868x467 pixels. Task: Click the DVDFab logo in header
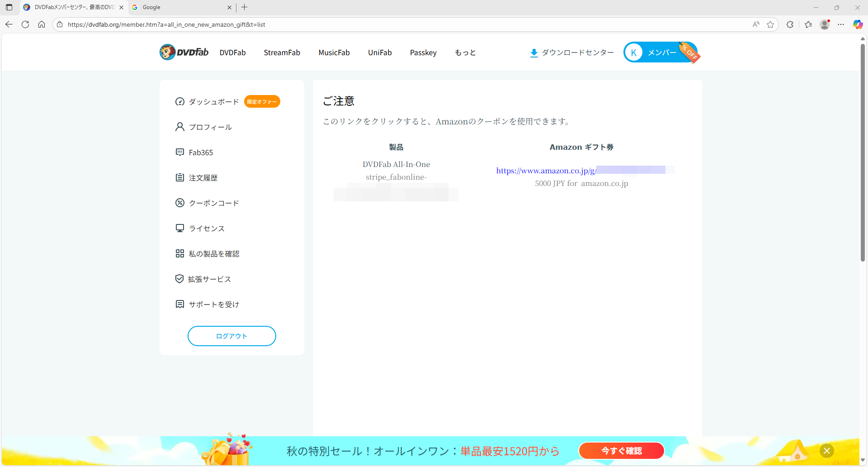pos(184,52)
